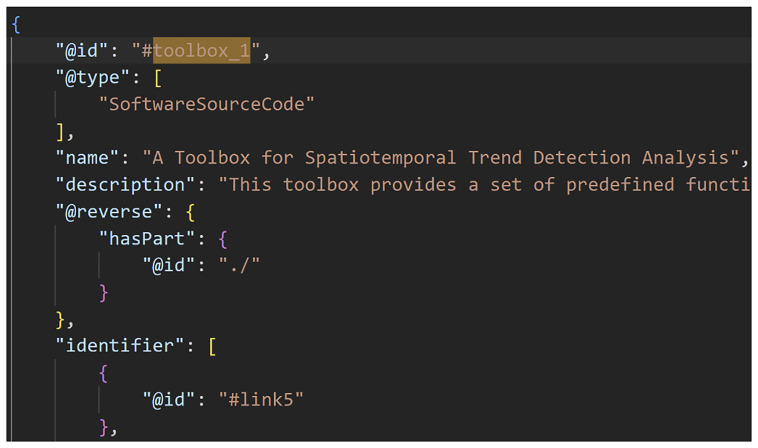The image size is (758, 448).
Task: Click the highlighted "toolbox_1" text
Action: (202, 51)
